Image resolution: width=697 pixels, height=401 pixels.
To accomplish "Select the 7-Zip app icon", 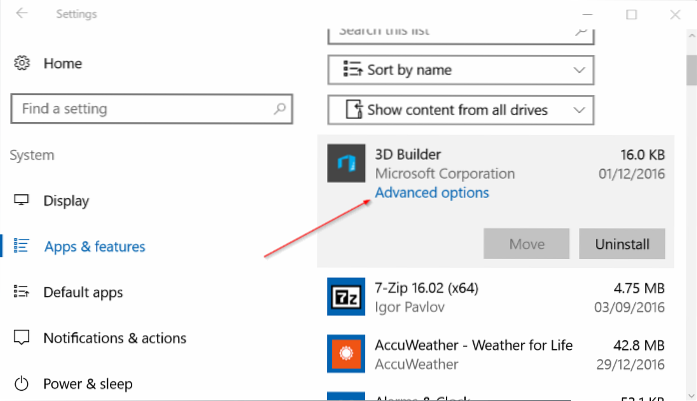I will (x=346, y=295).
